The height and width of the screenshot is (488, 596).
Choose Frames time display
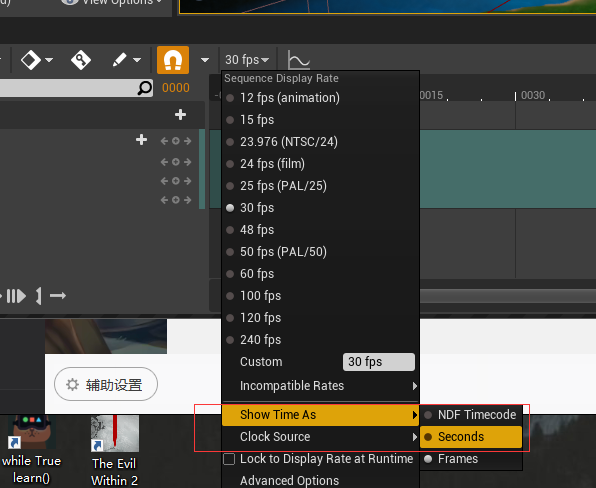pos(471,459)
